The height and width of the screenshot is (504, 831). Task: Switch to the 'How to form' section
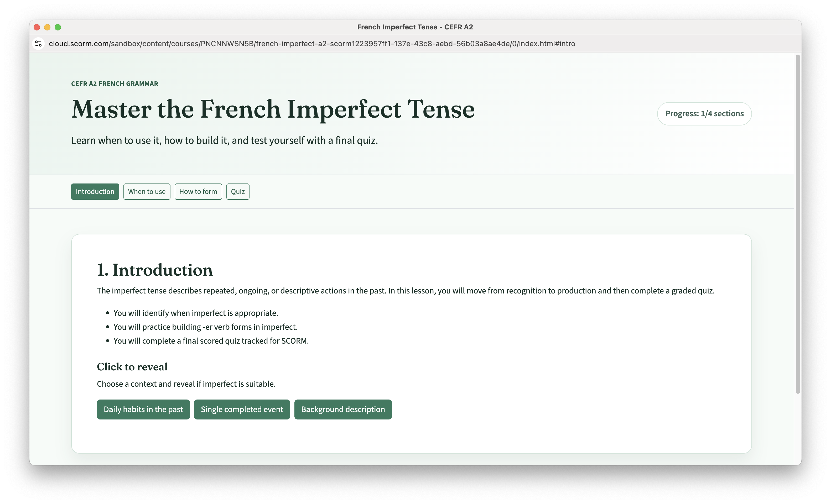pos(198,191)
